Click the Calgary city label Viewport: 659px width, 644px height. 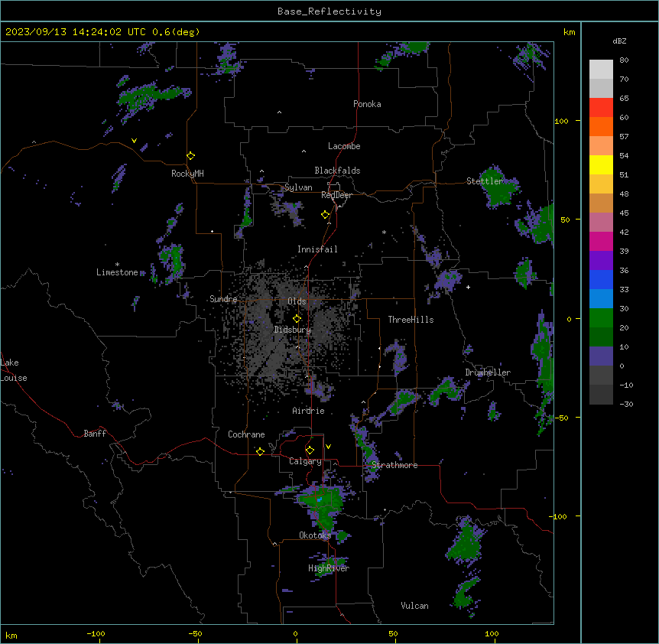click(x=305, y=461)
